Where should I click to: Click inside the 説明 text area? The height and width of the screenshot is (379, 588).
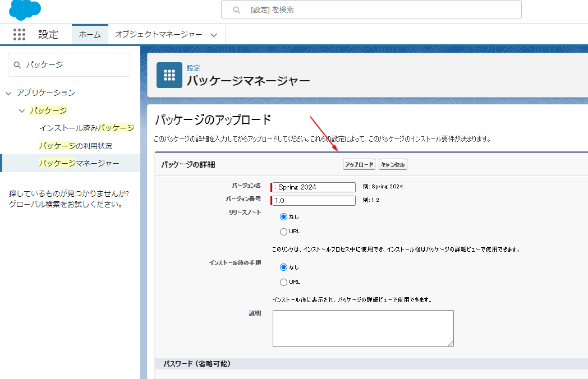[x=363, y=329]
